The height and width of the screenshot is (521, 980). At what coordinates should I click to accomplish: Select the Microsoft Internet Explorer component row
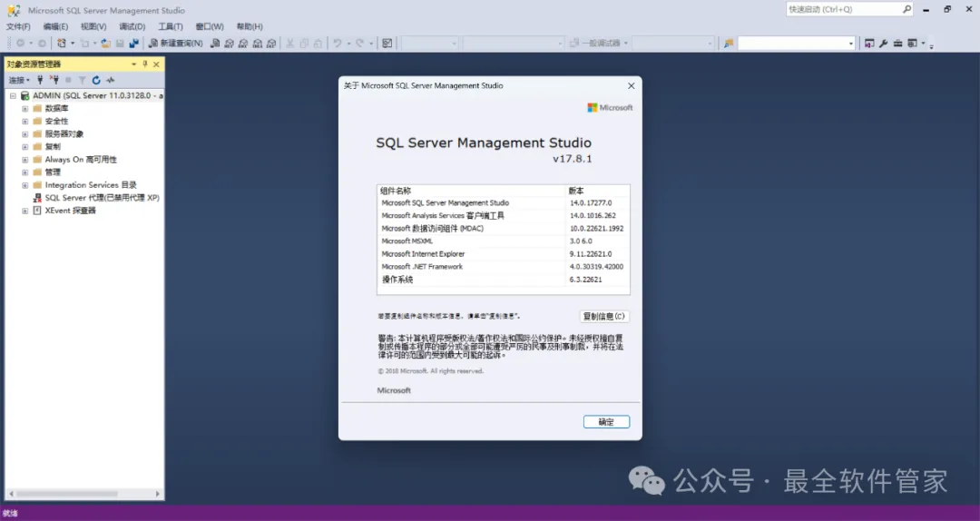(x=503, y=254)
